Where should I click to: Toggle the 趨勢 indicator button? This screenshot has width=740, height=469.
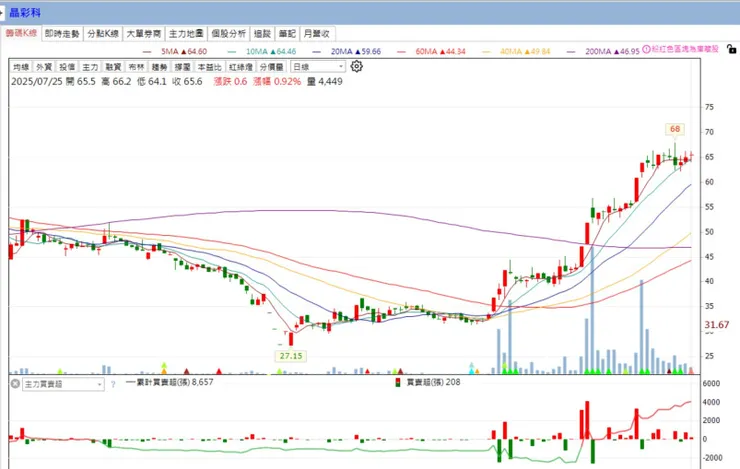tap(160, 67)
